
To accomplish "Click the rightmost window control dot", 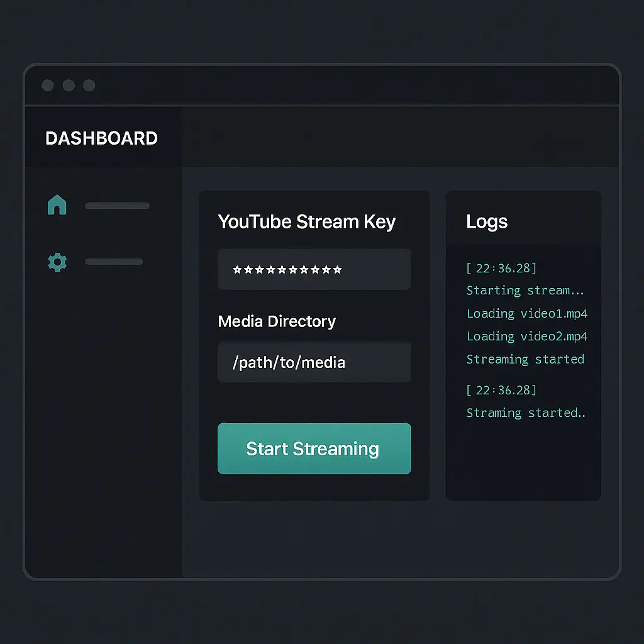I will [89, 86].
